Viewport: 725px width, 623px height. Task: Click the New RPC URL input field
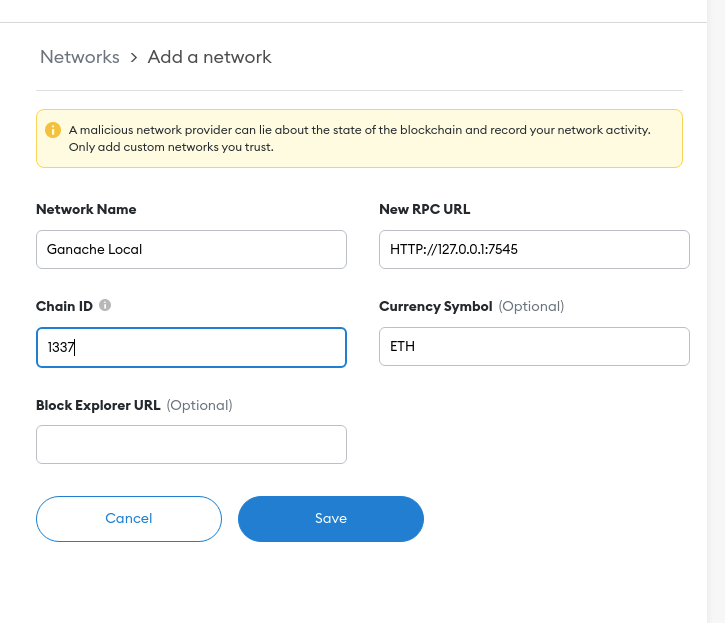[534, 249]
